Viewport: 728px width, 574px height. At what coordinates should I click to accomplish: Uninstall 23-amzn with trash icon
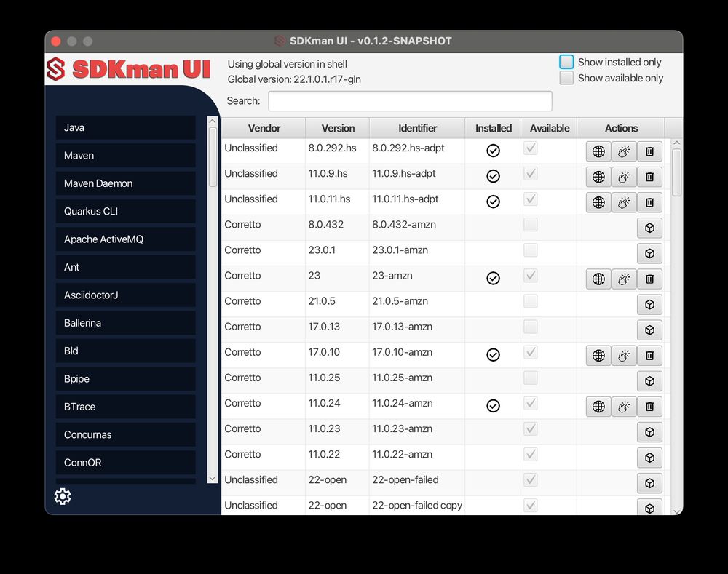point(649,279)
